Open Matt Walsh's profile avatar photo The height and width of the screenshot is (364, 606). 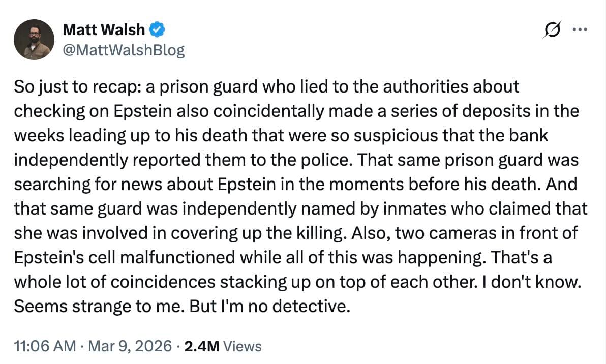pos(34,40)
